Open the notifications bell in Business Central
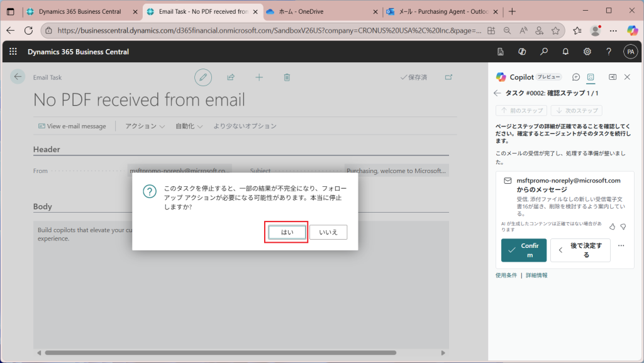The width and height of the screenshot is (644, 363). pyautogui.click(x=565, y=52)
